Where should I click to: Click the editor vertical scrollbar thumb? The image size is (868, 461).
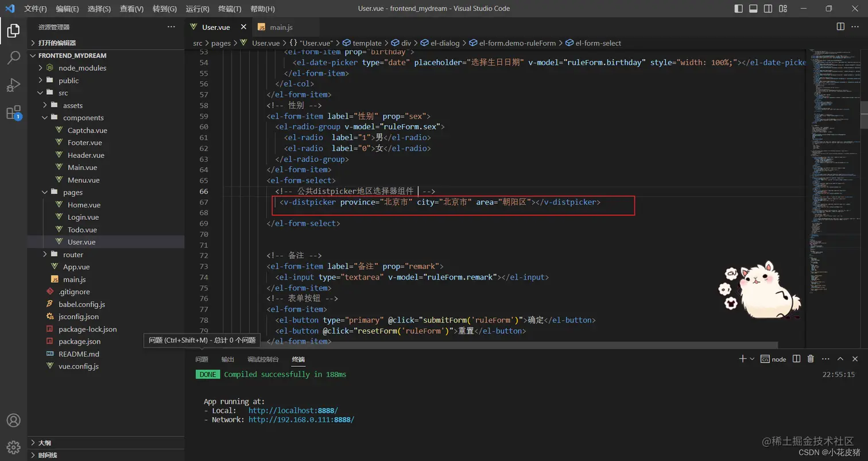pos(863,115)
